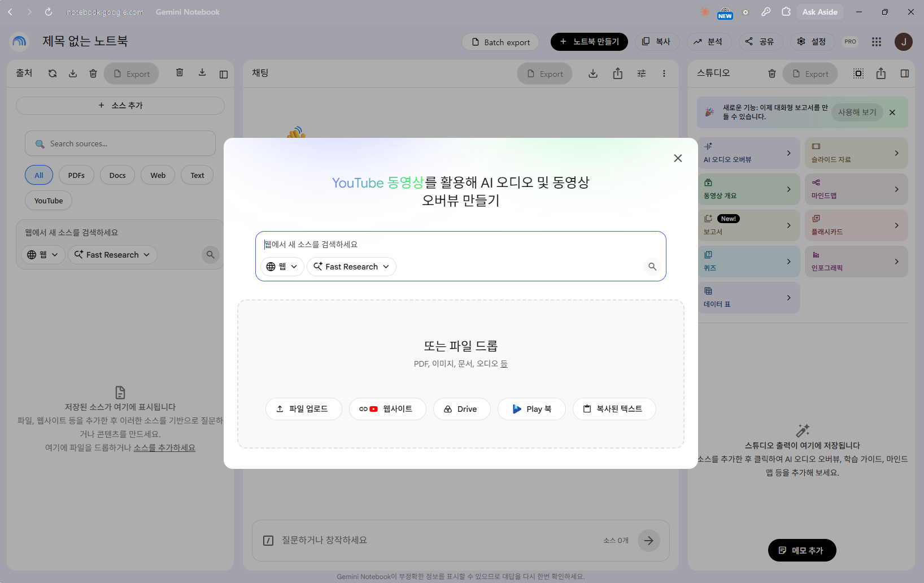Open the 퀴즈 studio card
The height and width of the screenshot is (583, 924).
[749, 262]
